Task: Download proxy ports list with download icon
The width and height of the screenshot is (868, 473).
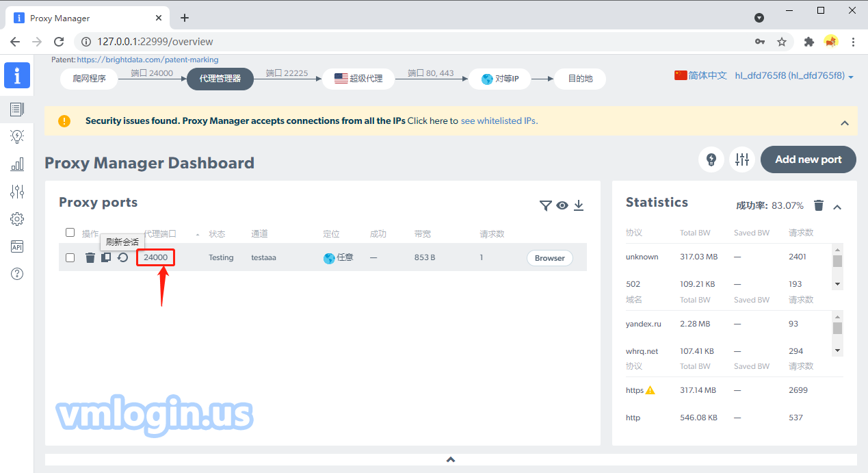Action: 579,205
